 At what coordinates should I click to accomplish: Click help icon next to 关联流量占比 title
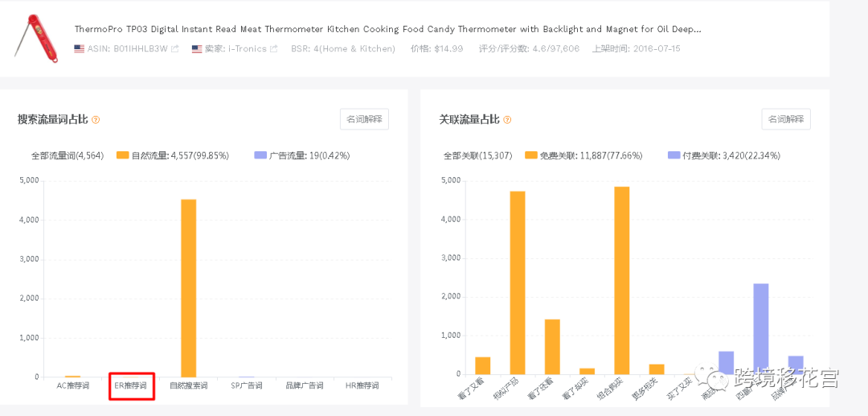507,120
